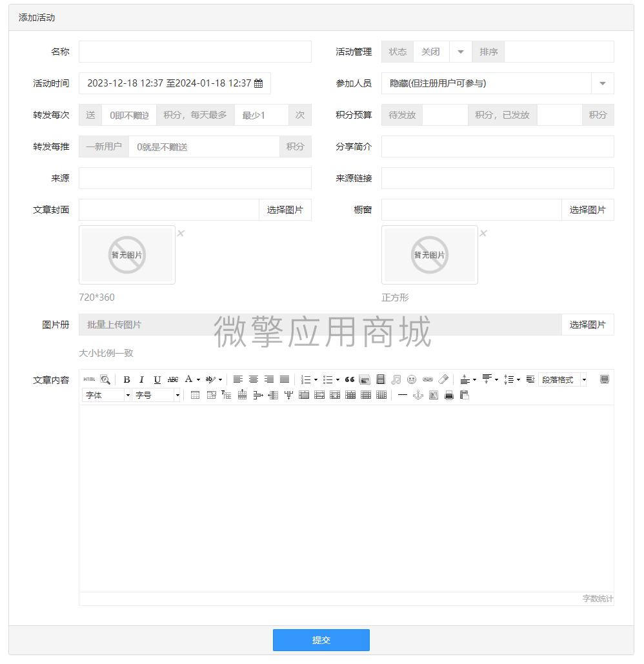The width and height of the screenshot is (644, 664).
Task: Open the highlight color dropdown arrow
Action: pos(220,380)
